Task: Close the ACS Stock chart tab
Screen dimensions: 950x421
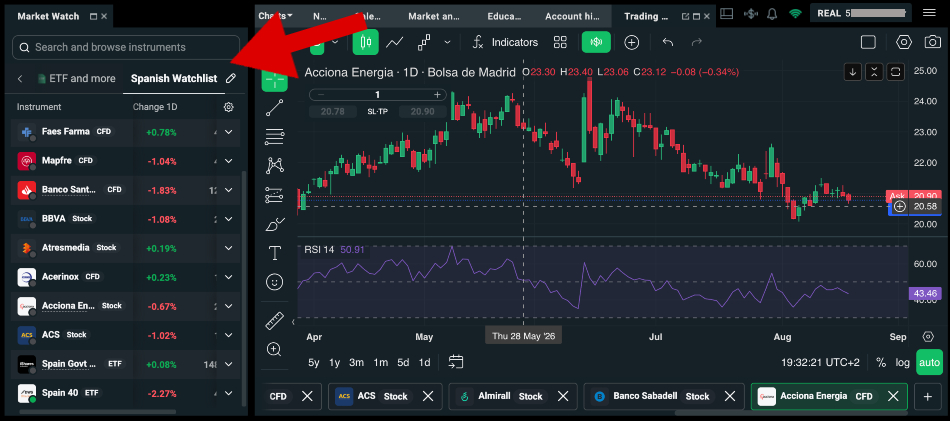Action: tap(428, 396)
